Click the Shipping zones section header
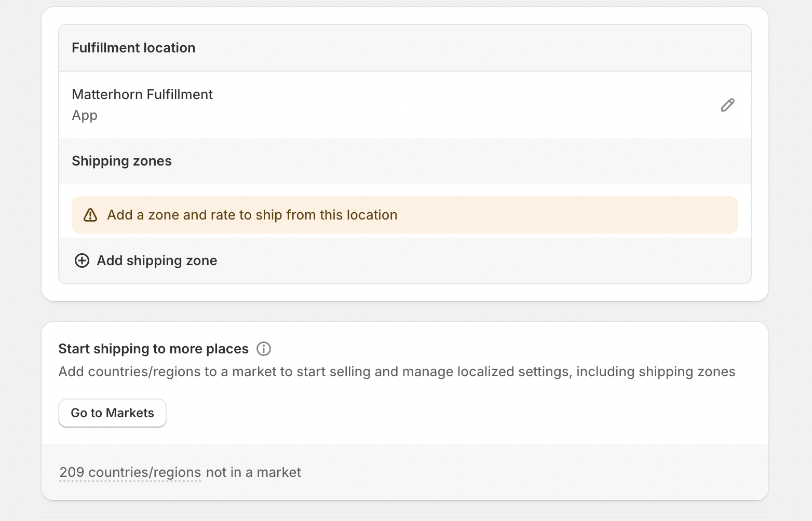 pyautogui.click(x=121, y=161)
